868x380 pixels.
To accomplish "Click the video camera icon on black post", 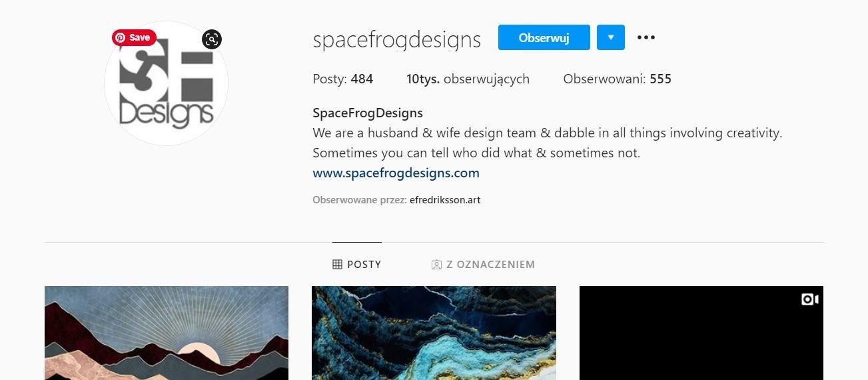I will pyautogui.click(x=809, y=299).
